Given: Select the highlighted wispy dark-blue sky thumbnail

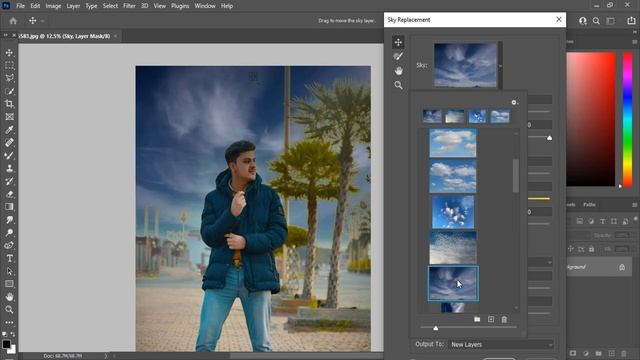Looking at the screenshot, I should (x=453, y=283).
